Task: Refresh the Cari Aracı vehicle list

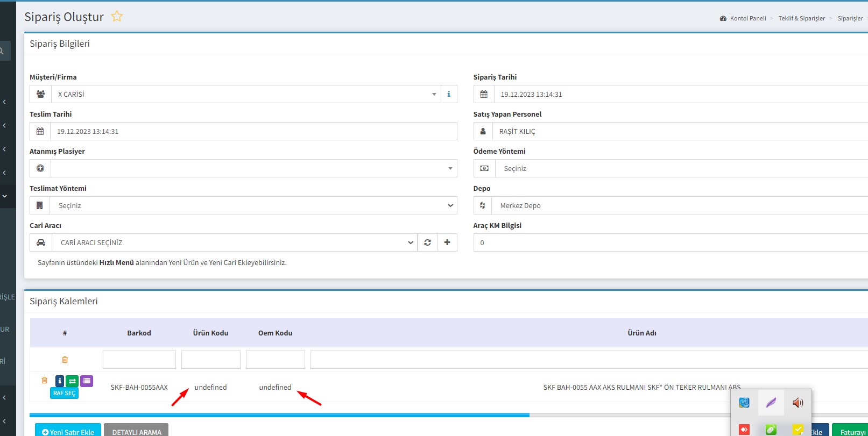Action: coord(427,242)
